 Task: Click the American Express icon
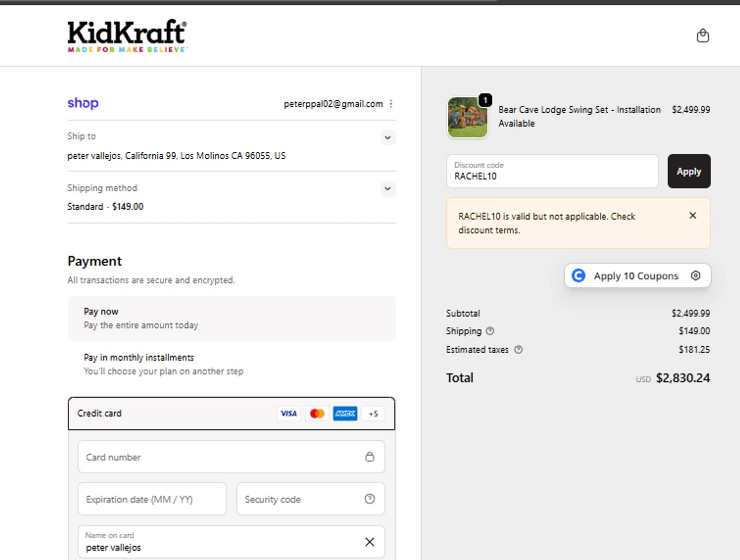pos(345,414)
